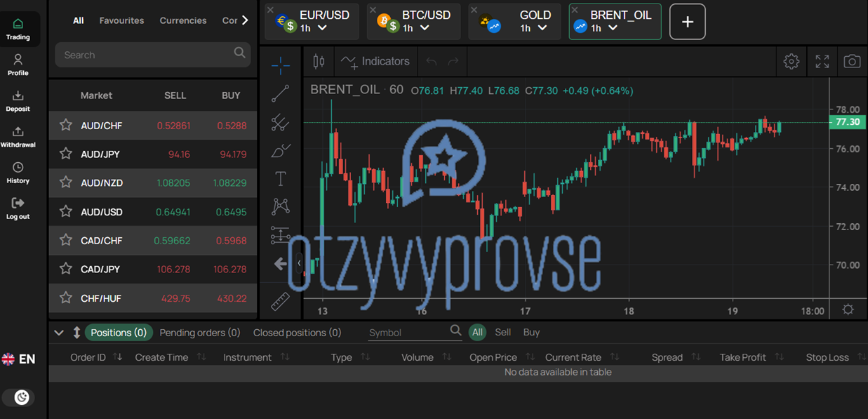Click AUD/JPY sell price 94.16

click(x=179, y=154)
